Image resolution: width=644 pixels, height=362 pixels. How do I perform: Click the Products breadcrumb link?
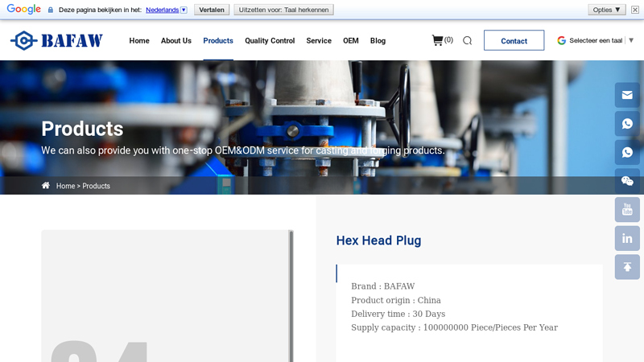click(96, 186)
